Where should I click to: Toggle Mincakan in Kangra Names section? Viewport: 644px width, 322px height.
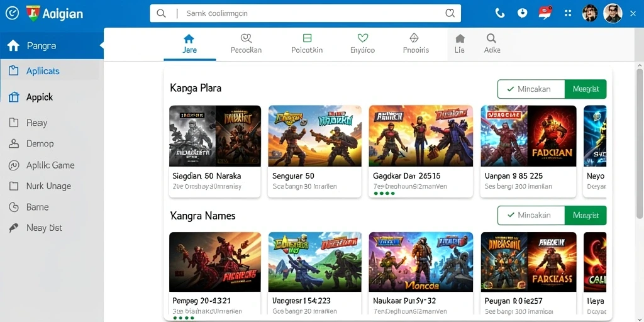click(x=531, y=215)
